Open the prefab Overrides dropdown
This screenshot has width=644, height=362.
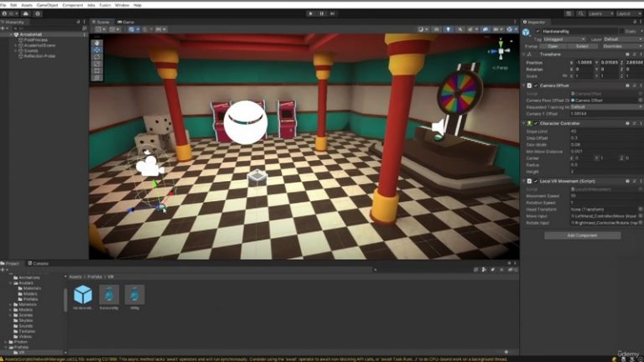(622, 46)
